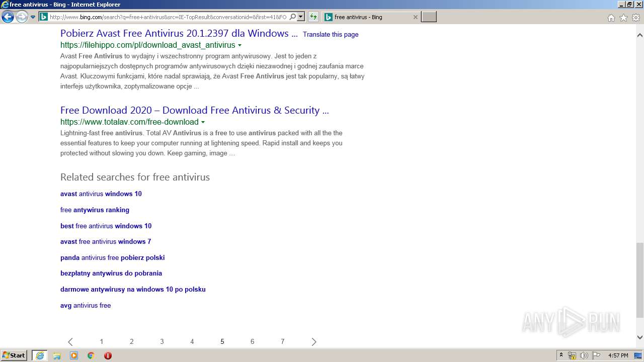Go to results page 7
The width and height of the screenshot is (644, 362).
click(282, 342)
